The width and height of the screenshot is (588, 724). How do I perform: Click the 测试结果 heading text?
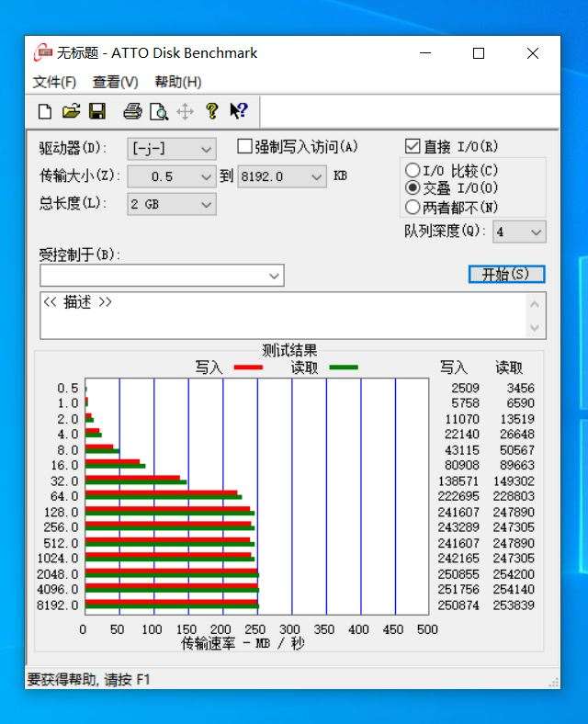point(289,350)
